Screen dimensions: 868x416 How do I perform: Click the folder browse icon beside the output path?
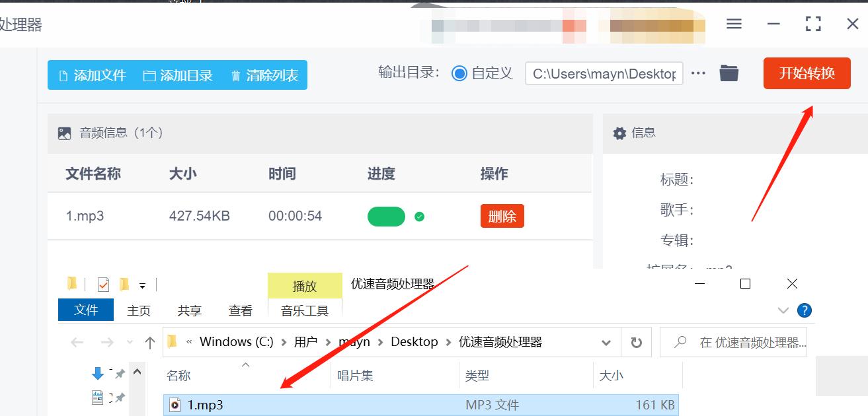729,73
